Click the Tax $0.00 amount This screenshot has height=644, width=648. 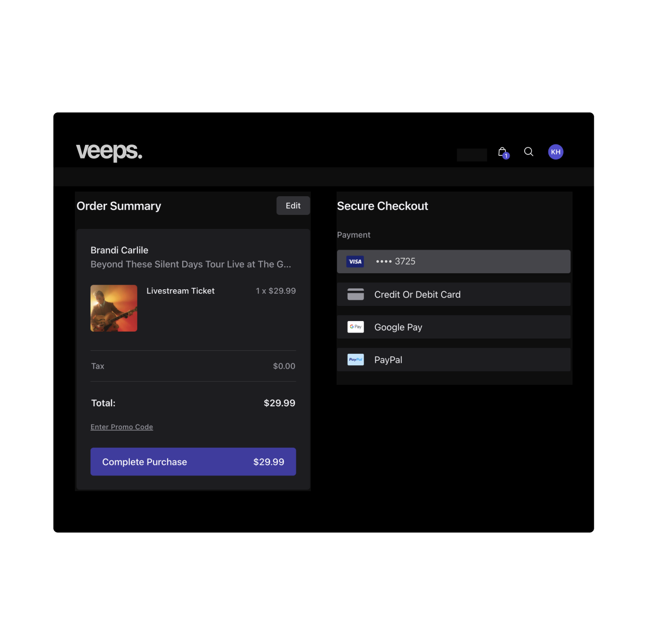[x=284, y=366]
